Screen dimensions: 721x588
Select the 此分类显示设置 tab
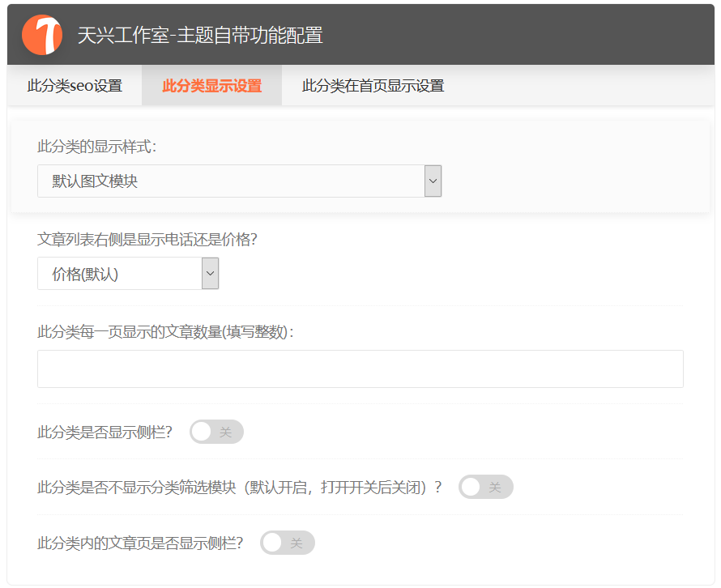tap(211, 86)
